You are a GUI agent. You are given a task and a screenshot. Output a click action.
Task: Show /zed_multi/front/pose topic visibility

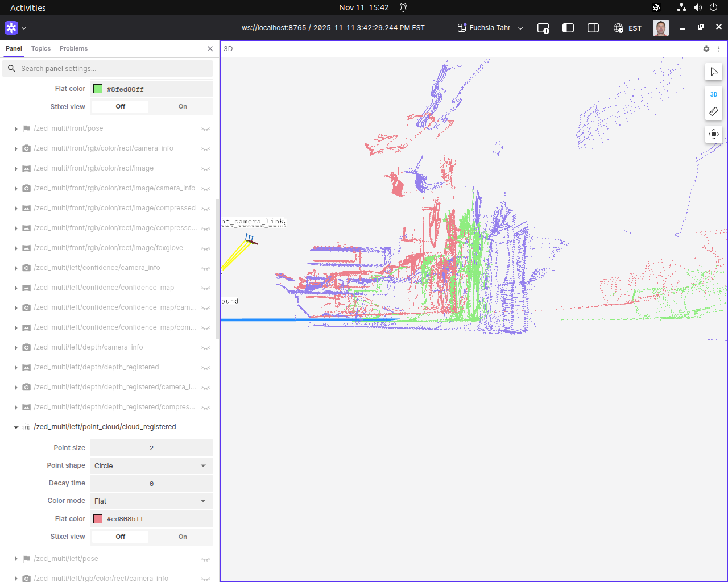[205, 129]
